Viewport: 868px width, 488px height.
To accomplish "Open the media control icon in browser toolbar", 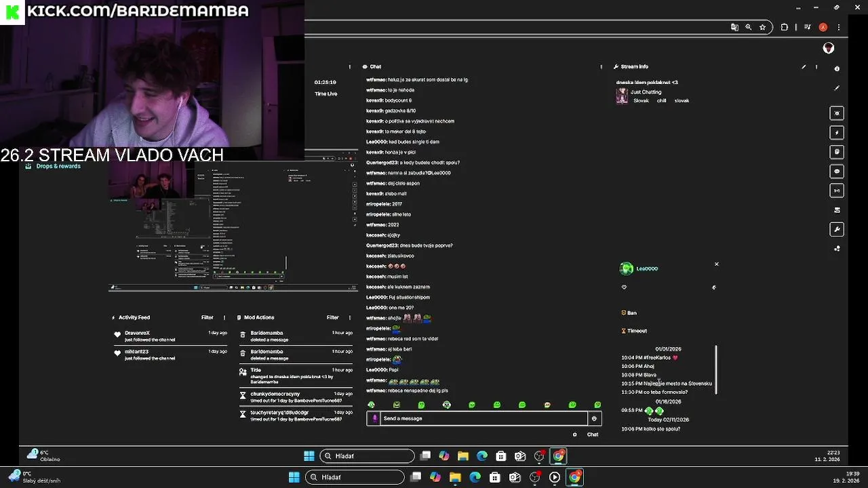I will tap(807, 27).
